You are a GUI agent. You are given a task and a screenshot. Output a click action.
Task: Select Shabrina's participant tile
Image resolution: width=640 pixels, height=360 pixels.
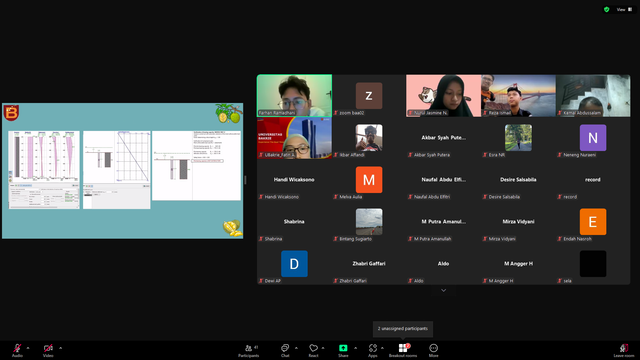294,222
